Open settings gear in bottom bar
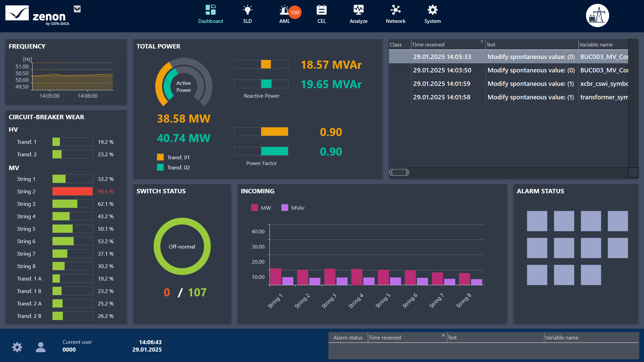This screenshot has height=362, width=644. pyautogui.click(x=17, y=347)
